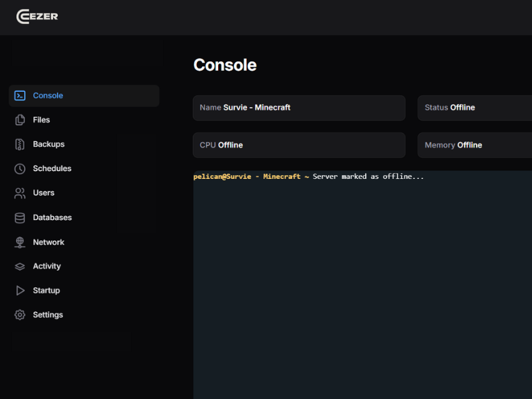Click the CPU Offline stat card
This screenshot has width=532, height=399.
[299, 145]
